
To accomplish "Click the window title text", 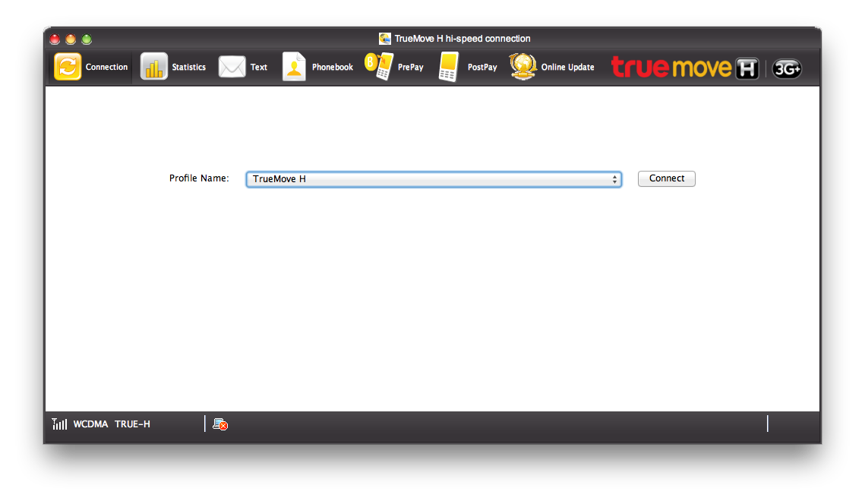I will click(462, 39).
